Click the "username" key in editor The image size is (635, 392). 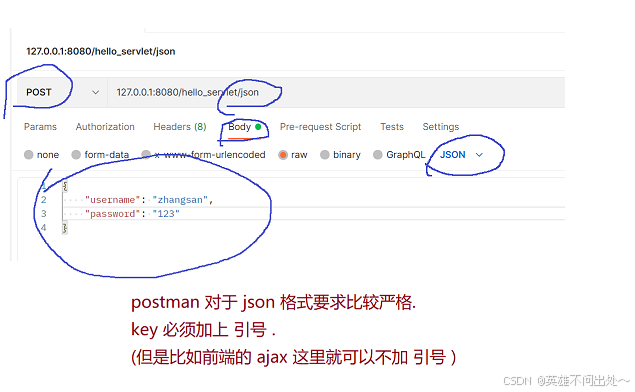tap(112, 200)
